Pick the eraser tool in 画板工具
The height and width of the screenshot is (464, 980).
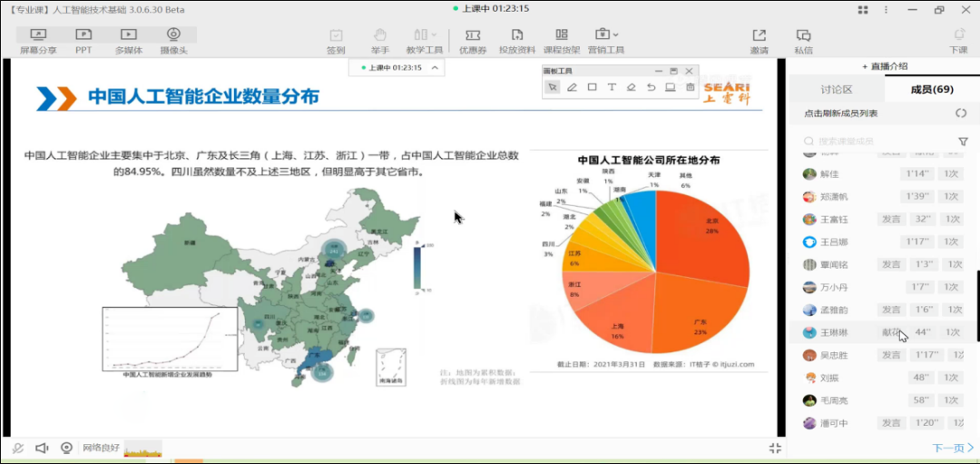[x=631, y=87]
